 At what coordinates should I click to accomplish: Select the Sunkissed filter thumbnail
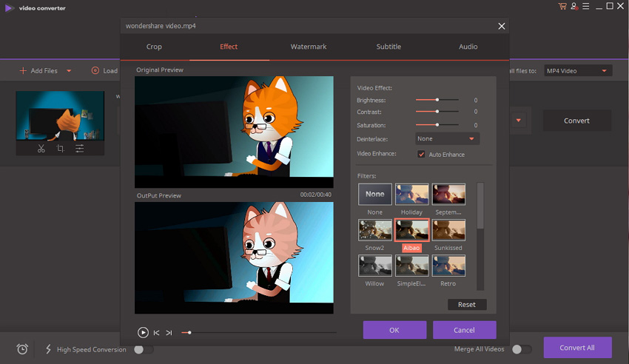point(448,230)
